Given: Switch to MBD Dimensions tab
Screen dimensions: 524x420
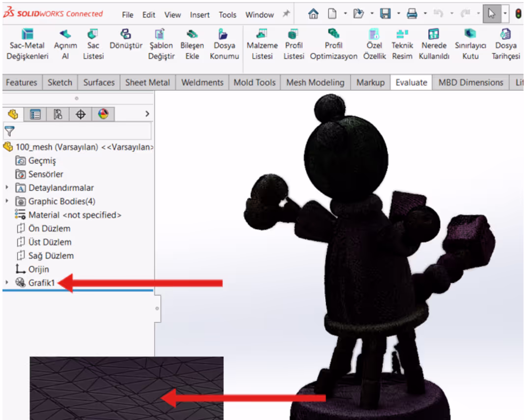Looking at the screenshot, I should (x=471, y=83).
